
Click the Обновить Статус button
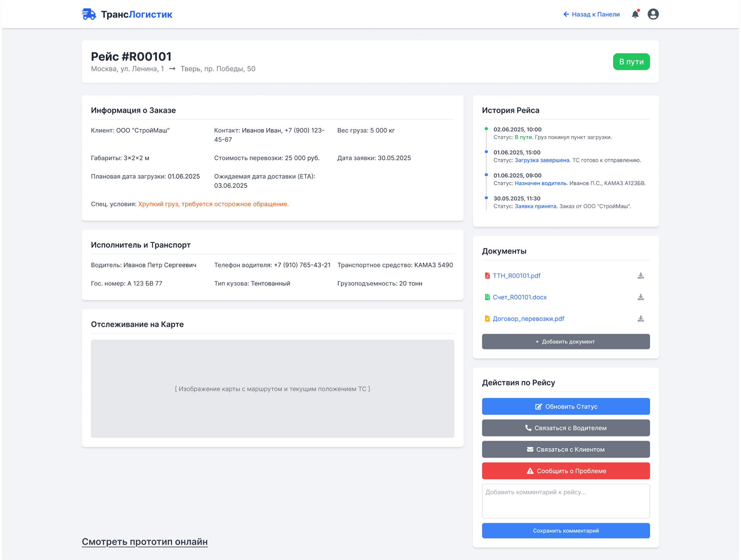coord(565,407)
